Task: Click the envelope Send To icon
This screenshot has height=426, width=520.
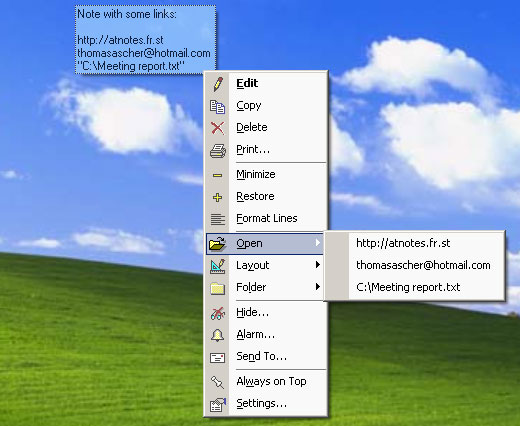Action: tap(217, 358)
